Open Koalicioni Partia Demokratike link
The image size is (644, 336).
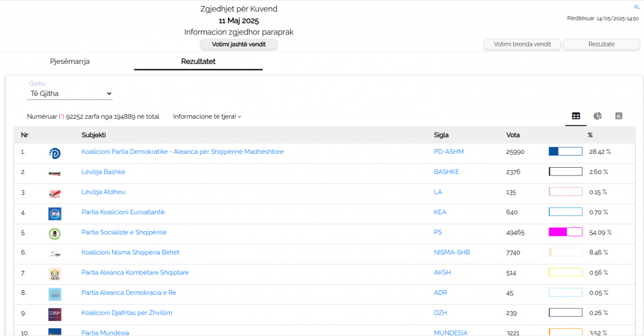pyautogui.click(x=182, y=151)
